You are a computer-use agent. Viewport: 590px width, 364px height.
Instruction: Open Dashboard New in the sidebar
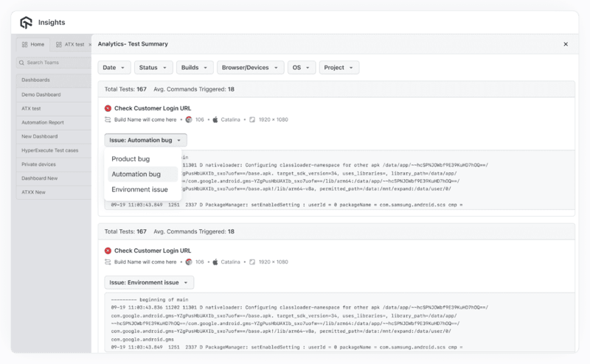pyautogui.click(x=54, y=178)
